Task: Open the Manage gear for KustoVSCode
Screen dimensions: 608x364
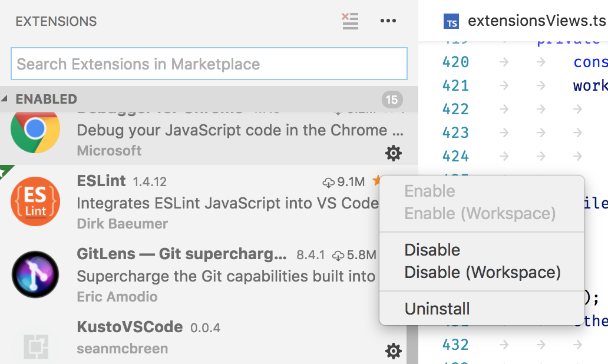Action: 394,351
